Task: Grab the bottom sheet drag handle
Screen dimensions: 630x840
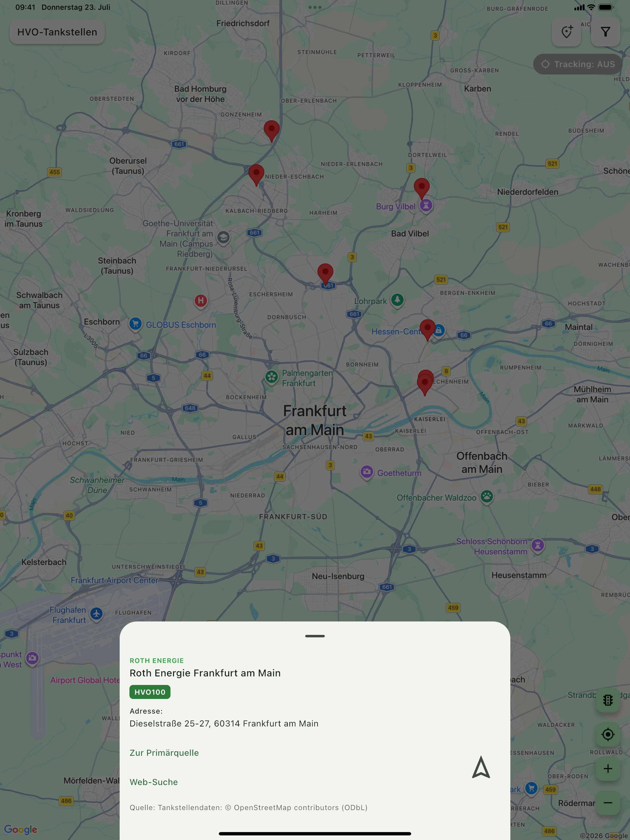Action: click(315, 636)
